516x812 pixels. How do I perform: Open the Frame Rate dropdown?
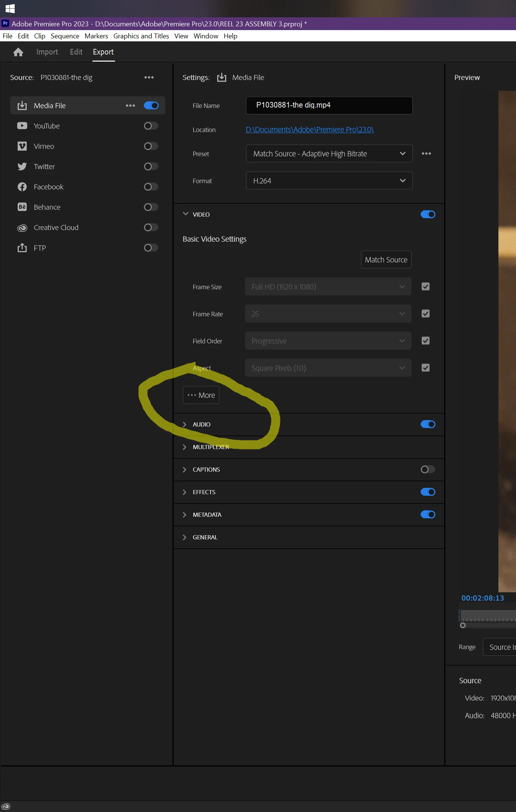click(328, 314)
